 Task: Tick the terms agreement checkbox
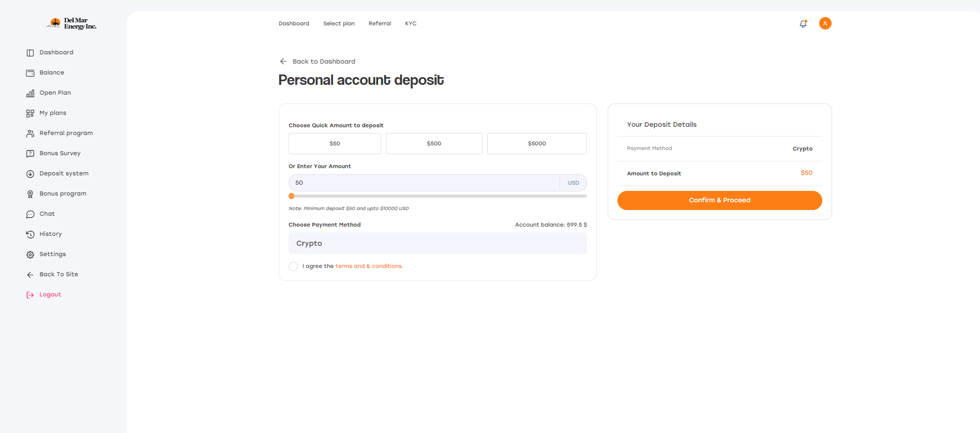293,266
